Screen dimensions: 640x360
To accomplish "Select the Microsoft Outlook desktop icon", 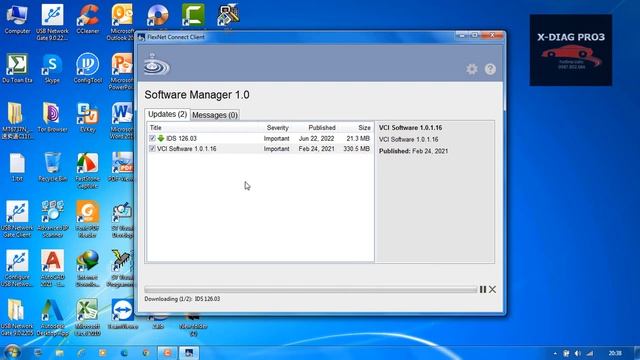I will 121,22.
